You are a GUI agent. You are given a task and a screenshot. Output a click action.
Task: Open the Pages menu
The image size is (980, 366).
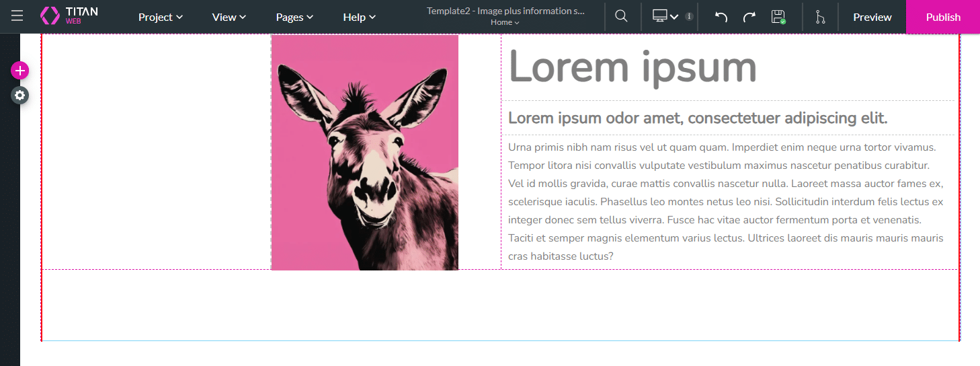(294, 17)
